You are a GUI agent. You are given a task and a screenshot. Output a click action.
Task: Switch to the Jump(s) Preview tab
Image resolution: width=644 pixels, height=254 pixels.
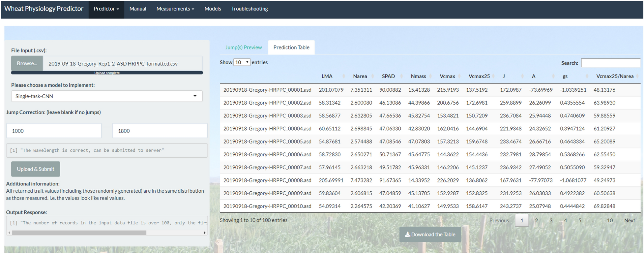[x=244, y=48]
